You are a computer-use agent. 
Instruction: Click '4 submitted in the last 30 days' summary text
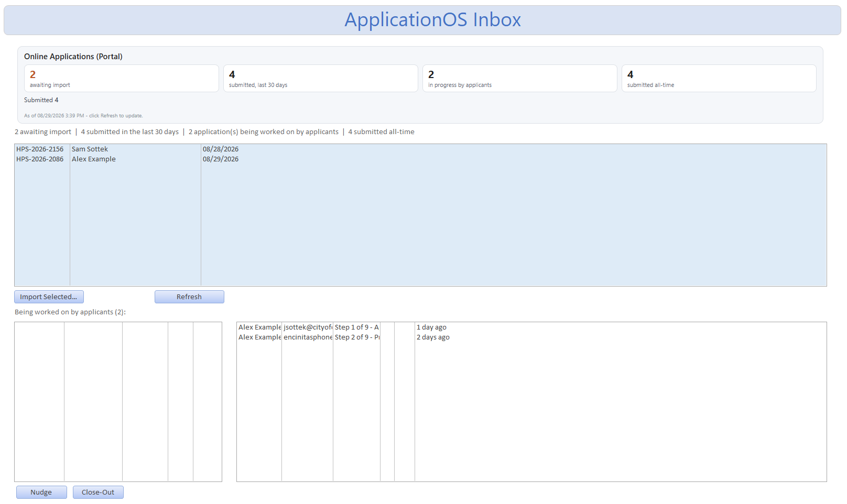click(130, 132)
